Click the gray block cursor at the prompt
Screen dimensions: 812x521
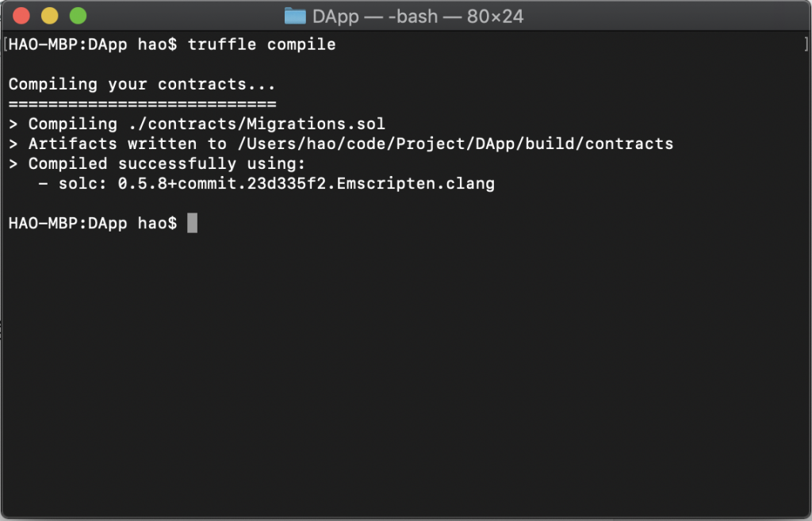click(192, 224)
